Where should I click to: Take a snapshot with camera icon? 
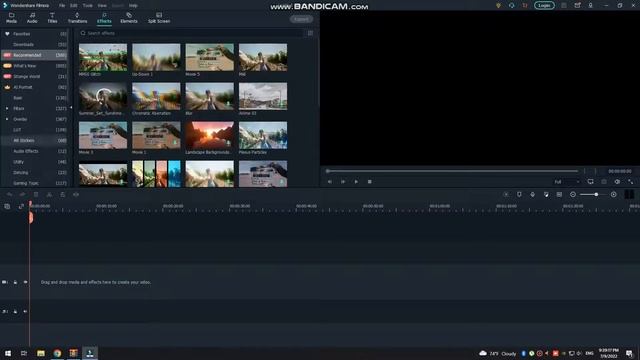coord(604,182)
